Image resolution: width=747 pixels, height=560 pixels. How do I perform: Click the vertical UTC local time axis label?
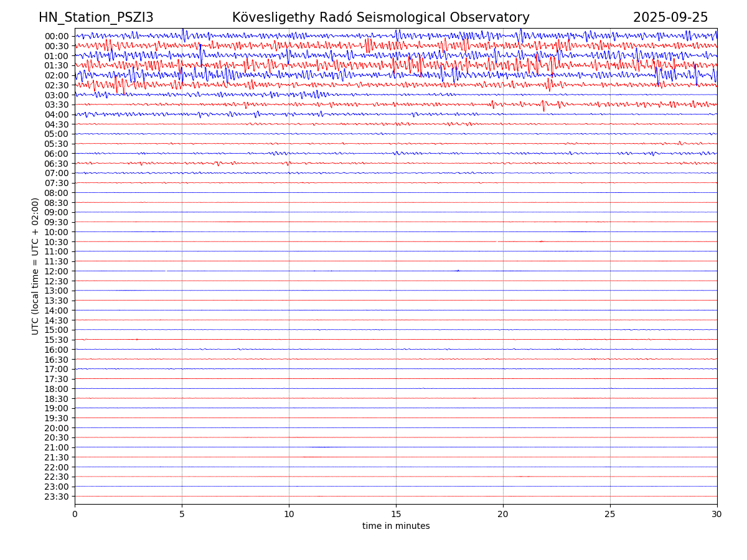click(35, 266)
